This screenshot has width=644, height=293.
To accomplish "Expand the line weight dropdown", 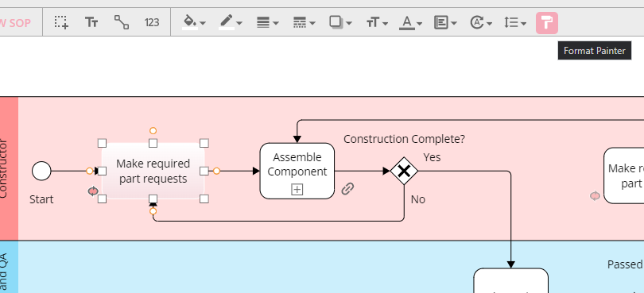I will click(x=267, y=22).
